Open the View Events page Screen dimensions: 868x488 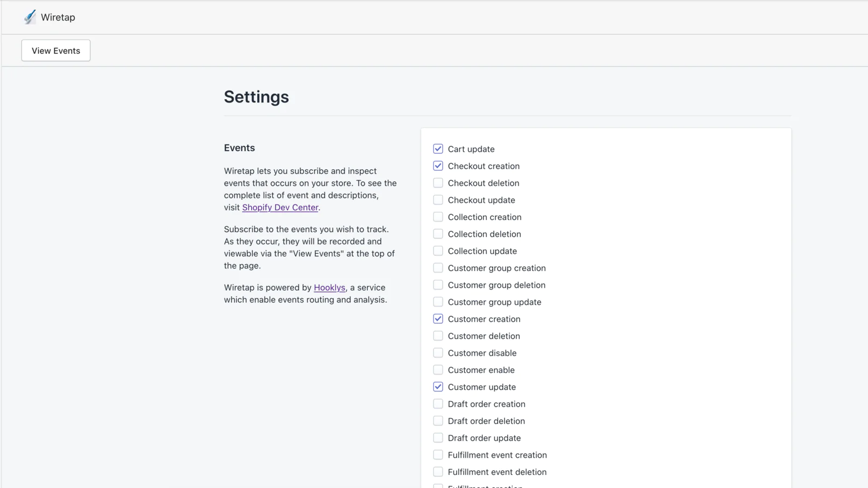tap(56, 50)
